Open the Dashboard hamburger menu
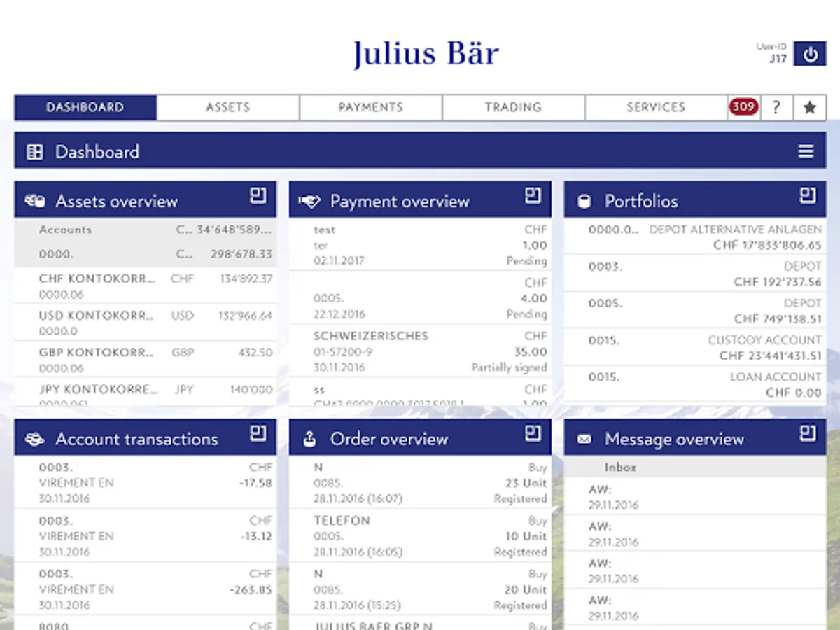Image resolution: width=840 pixels, height=630 pixels. point(806,151)
